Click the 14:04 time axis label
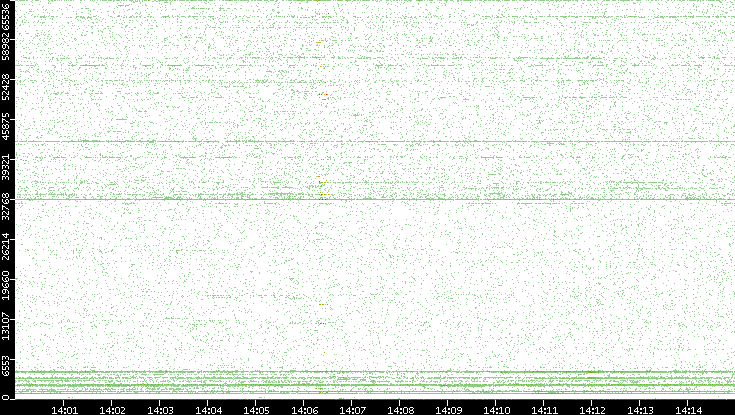735x415 pixels. point(208,410)
